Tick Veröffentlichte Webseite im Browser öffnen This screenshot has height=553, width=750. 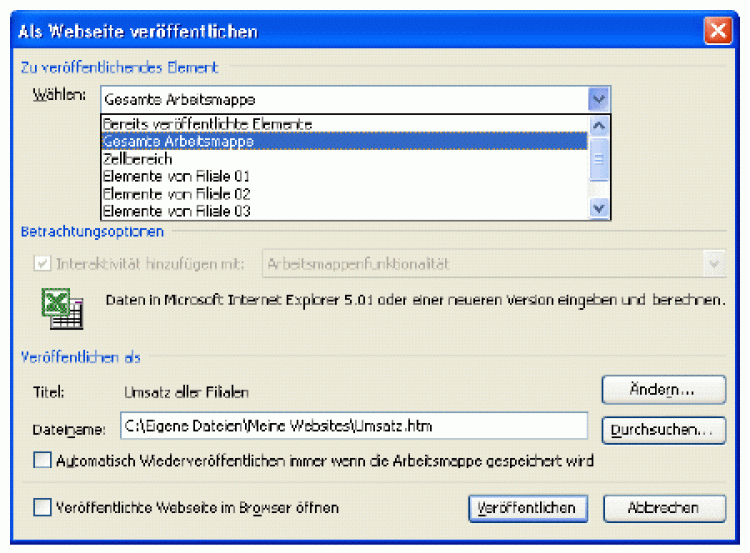[42, 508]
